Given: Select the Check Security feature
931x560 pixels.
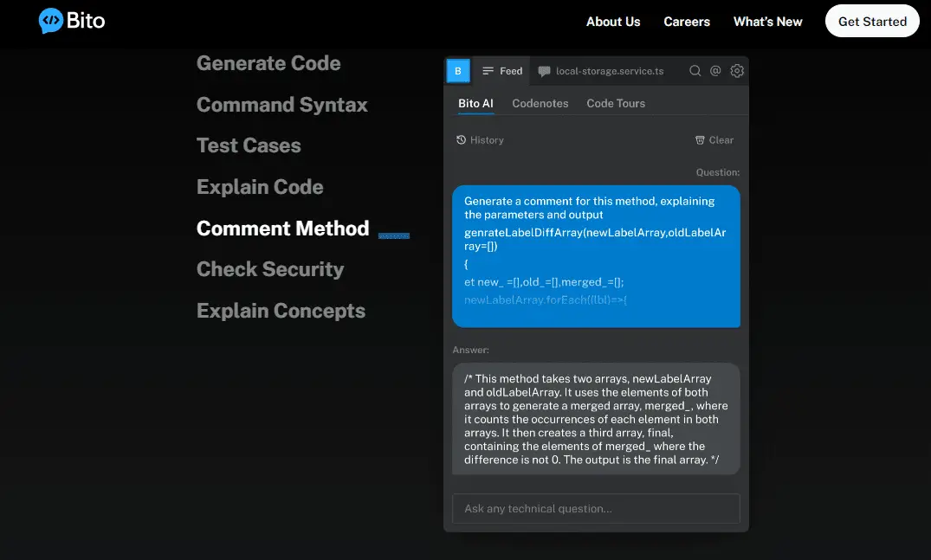Looking at the screenshot, I should pos(270,269).
